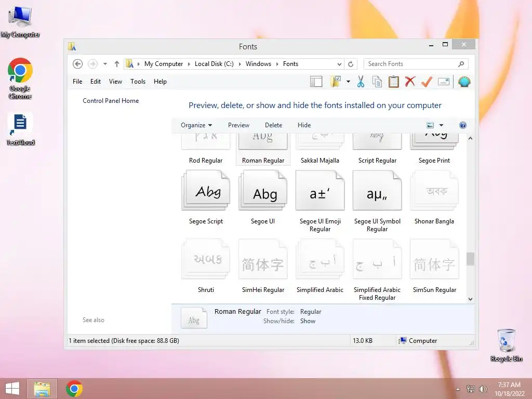
Task: Expand the folder options toolbar dropdown arrow
Action: [348, 82]
